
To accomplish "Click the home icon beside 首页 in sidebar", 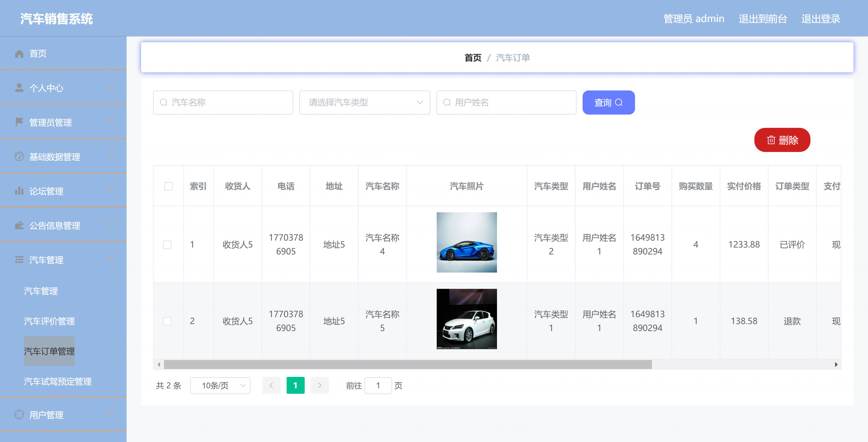I will [19, 54].
